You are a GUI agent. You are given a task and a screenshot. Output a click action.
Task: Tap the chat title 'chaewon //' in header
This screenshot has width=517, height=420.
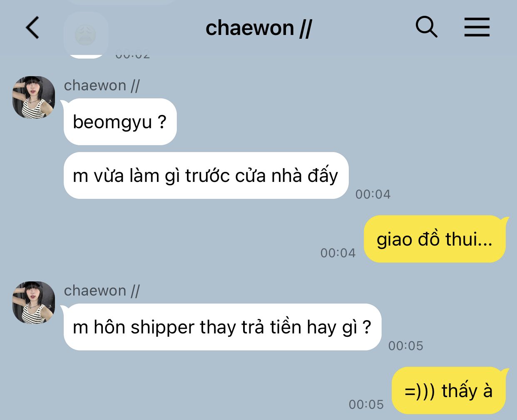coord(258,28)
